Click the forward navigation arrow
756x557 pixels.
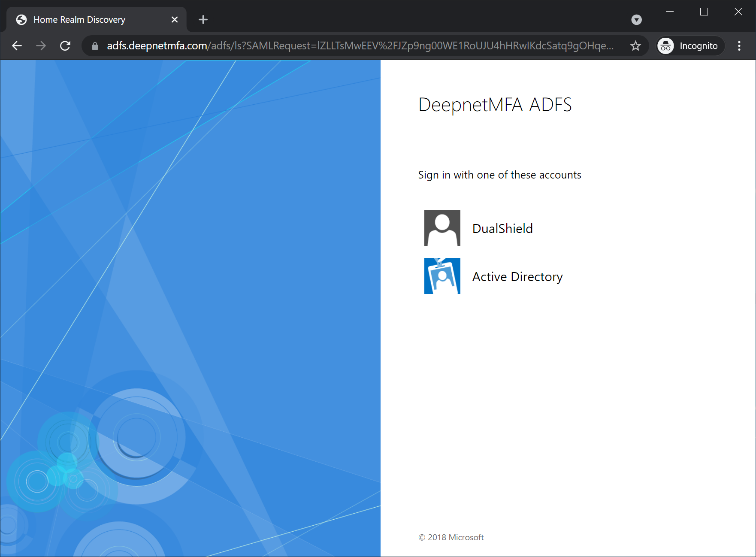pyautogui.click(x=41, y=46)
